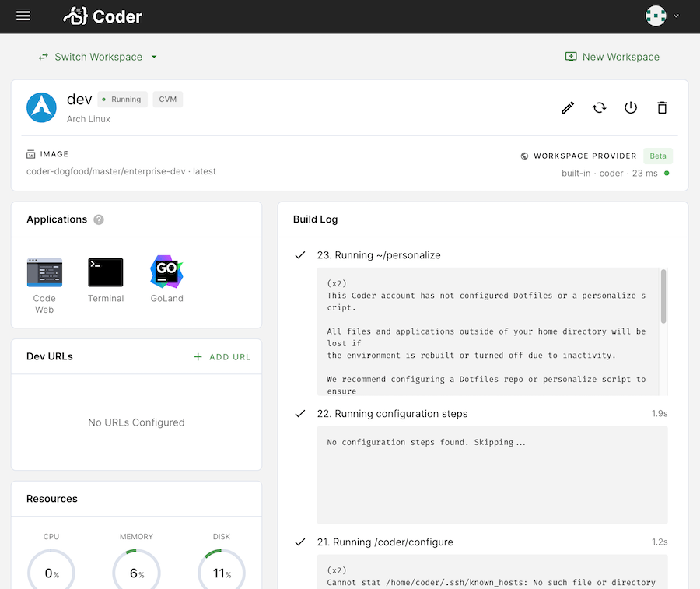Rebuild the dev workspace via the refresh icon

599,107
